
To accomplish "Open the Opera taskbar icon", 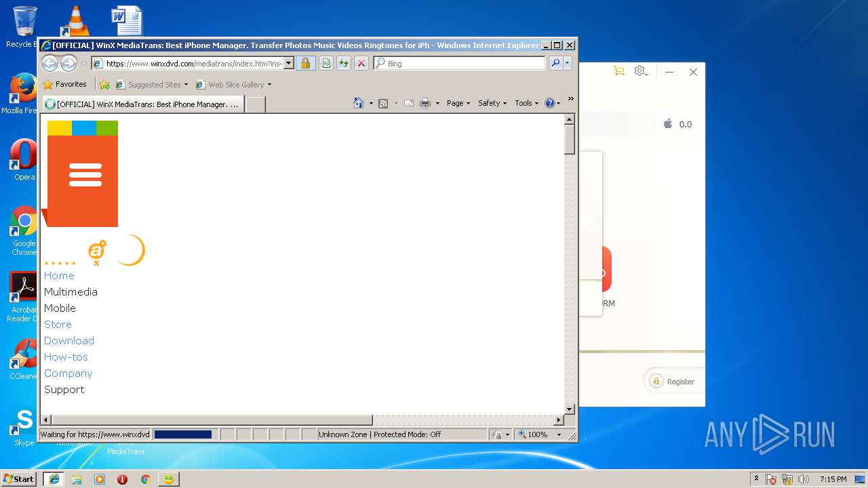I will [x=122, y=479].
